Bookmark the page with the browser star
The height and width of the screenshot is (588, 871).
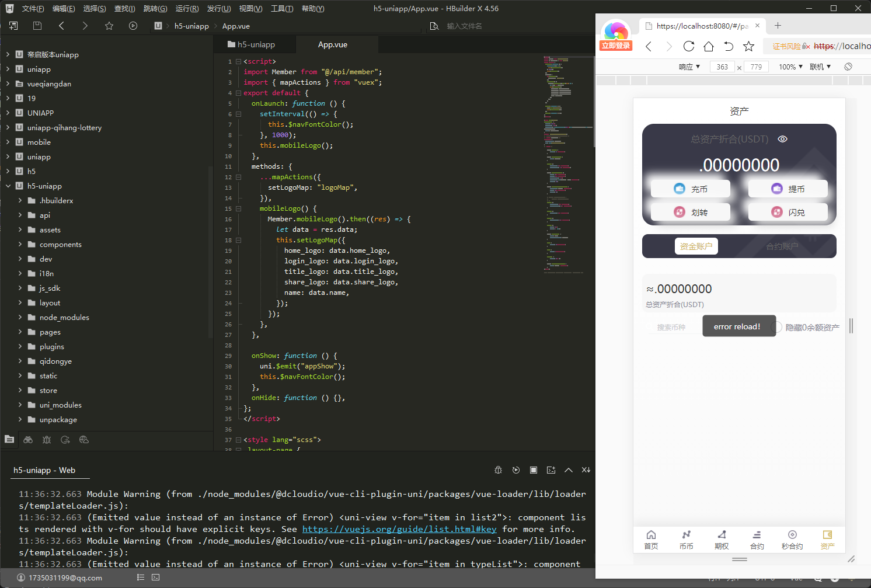point(749,46)
